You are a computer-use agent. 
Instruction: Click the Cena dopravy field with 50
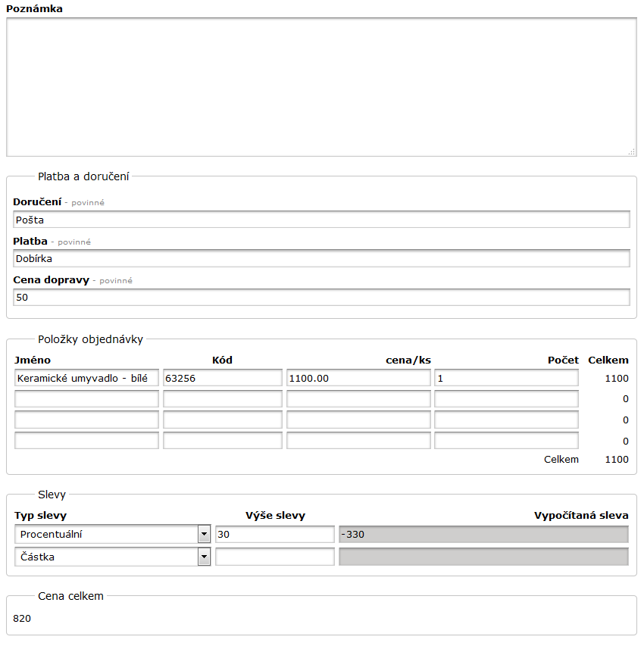pos(321,298)
